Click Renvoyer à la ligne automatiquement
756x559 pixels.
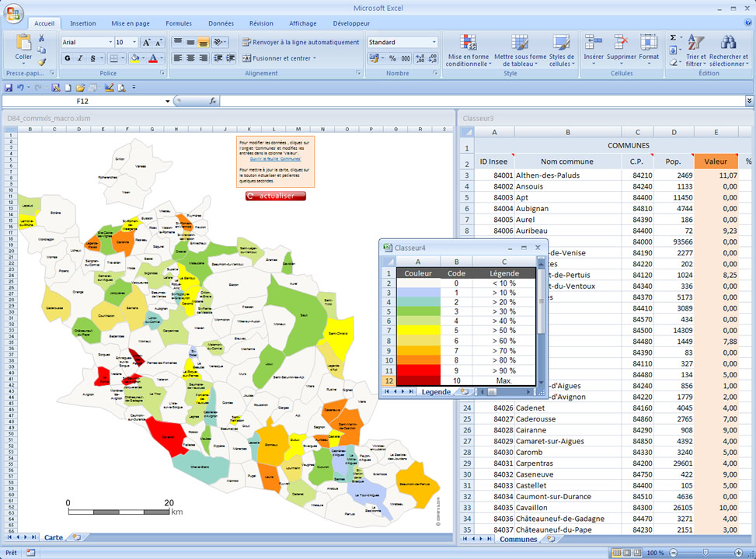301,43
